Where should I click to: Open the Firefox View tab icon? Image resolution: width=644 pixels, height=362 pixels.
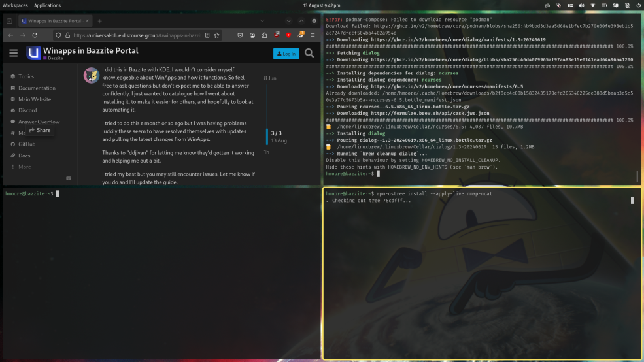pos(9,21)
